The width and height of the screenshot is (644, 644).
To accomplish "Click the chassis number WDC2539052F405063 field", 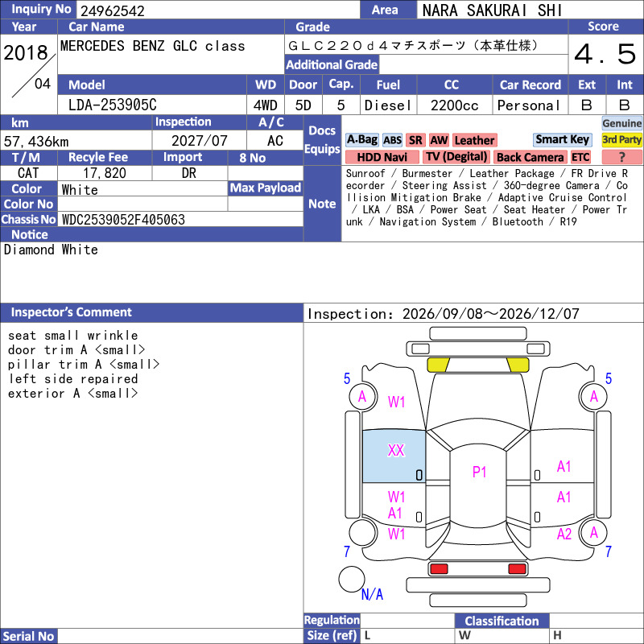I will coord(180,220).
